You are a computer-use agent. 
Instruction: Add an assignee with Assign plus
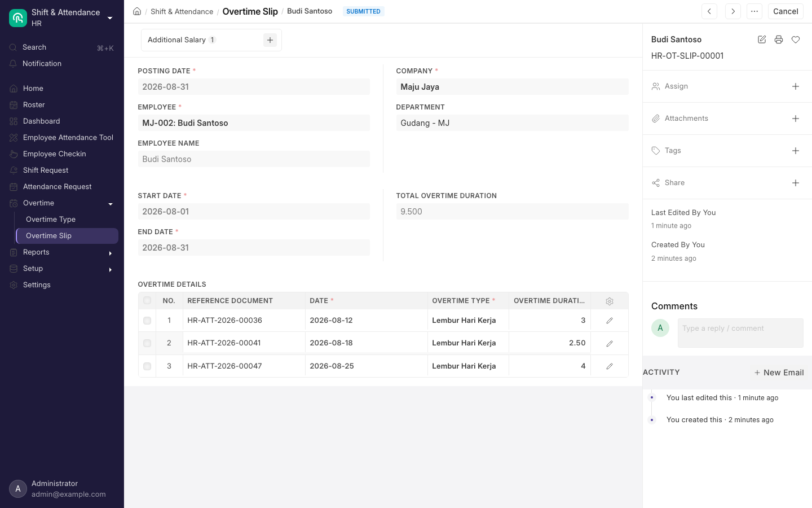click(x=796, y=86)
